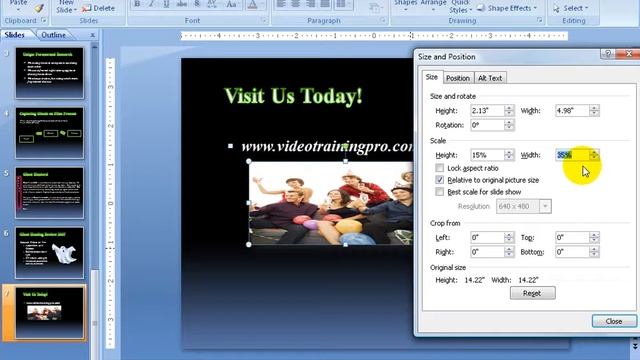Switch to the Size tab

431,77
